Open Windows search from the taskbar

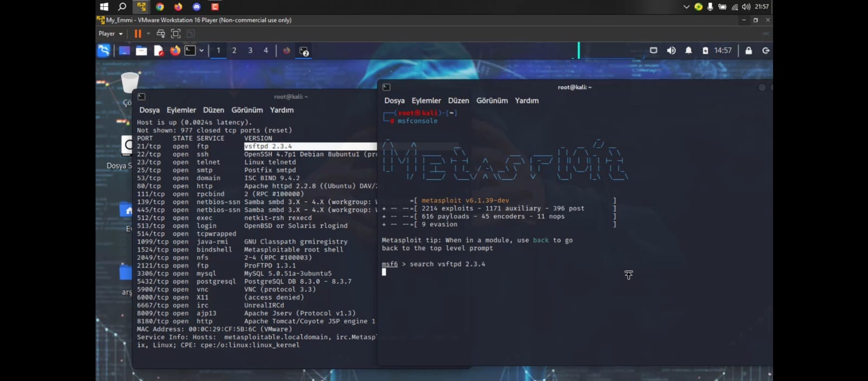coord(122,7)
